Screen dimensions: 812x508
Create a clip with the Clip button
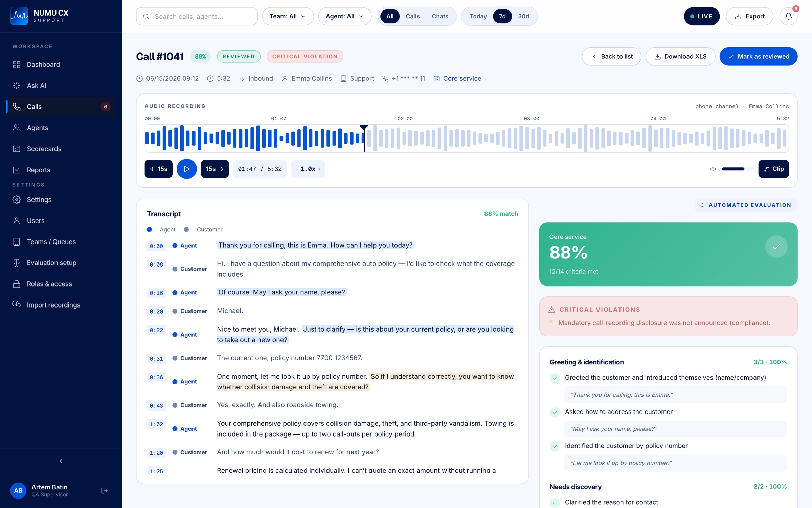tap(773, 169)
